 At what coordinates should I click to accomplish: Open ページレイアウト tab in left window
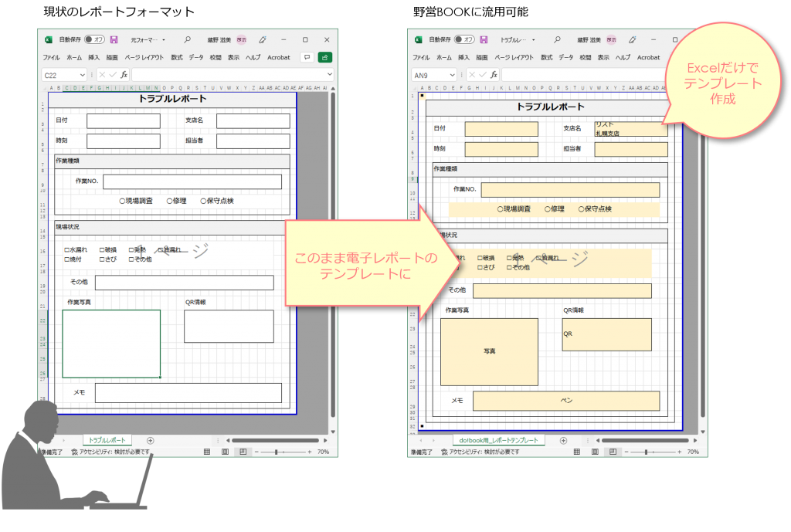[x=144, y=57]
